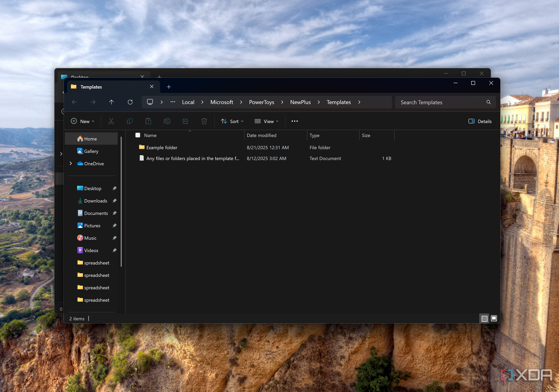
Task: Click the Paste clipboard icon
Action: [x=148, y=121]
